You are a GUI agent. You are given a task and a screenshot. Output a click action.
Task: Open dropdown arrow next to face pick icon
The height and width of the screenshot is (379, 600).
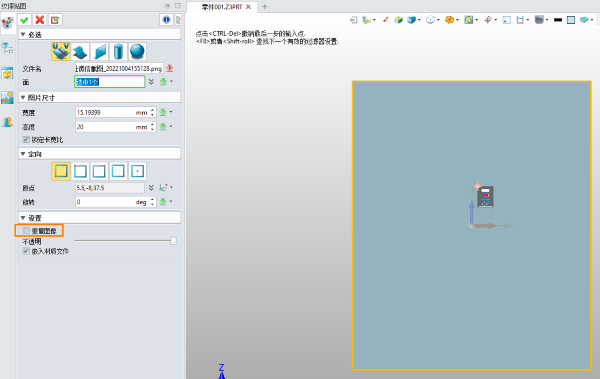pos(171,82)
